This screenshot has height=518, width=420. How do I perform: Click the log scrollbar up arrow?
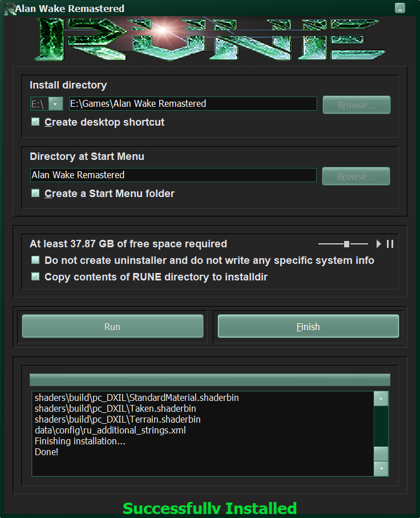tap(381, 398)
